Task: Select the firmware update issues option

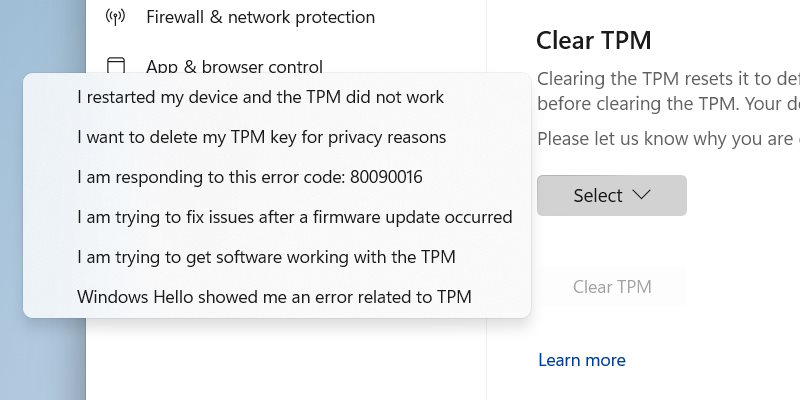Action: coord(277,217)
